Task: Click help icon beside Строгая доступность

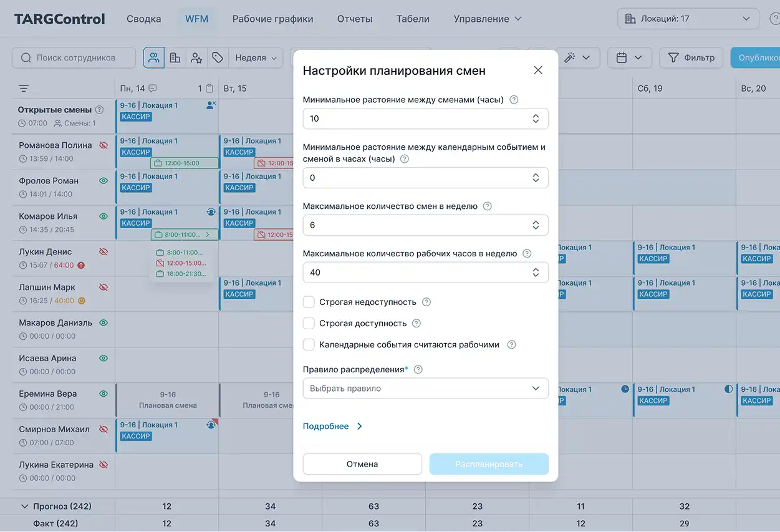Action: [416, 323]
